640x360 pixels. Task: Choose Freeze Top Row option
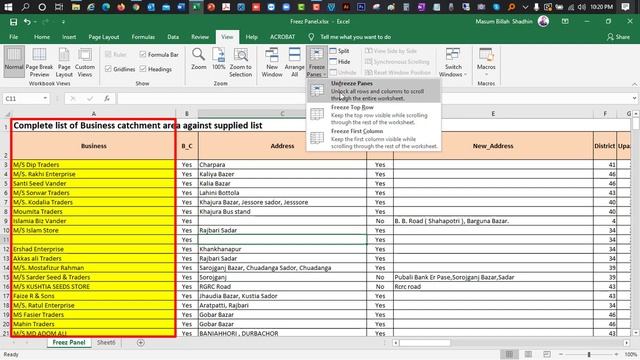[x=374, y=115]
